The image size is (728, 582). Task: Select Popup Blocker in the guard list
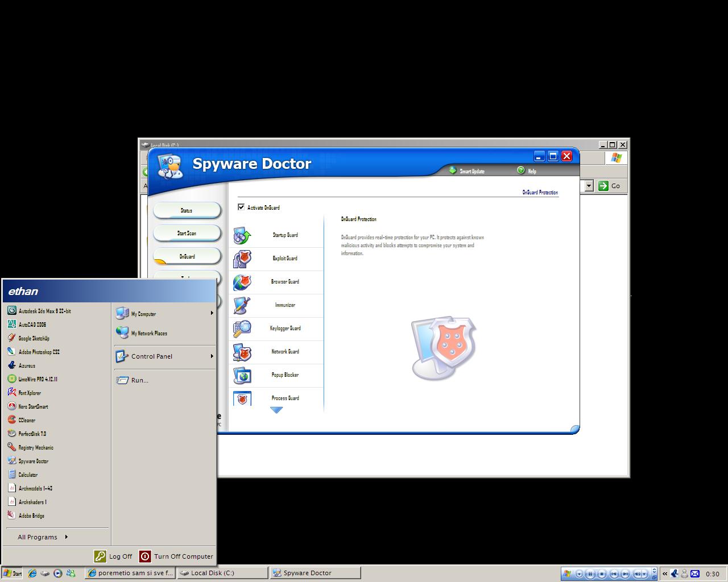click(277, 375)
